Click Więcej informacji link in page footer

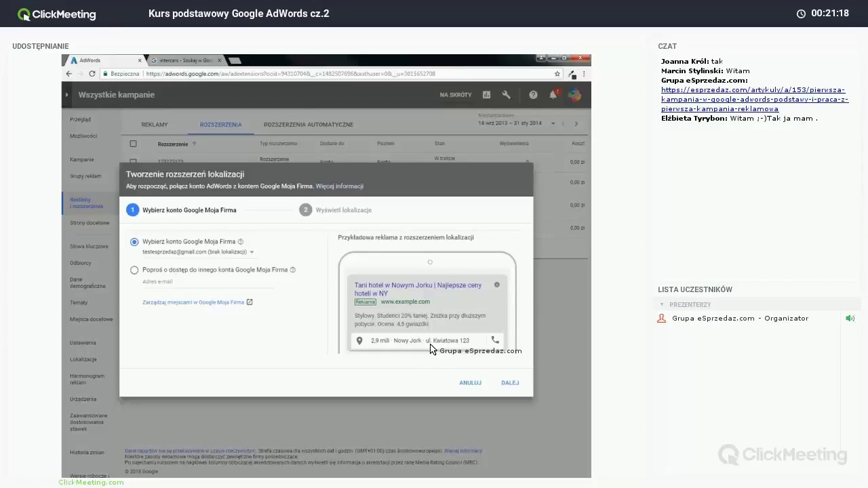(463, 451)
